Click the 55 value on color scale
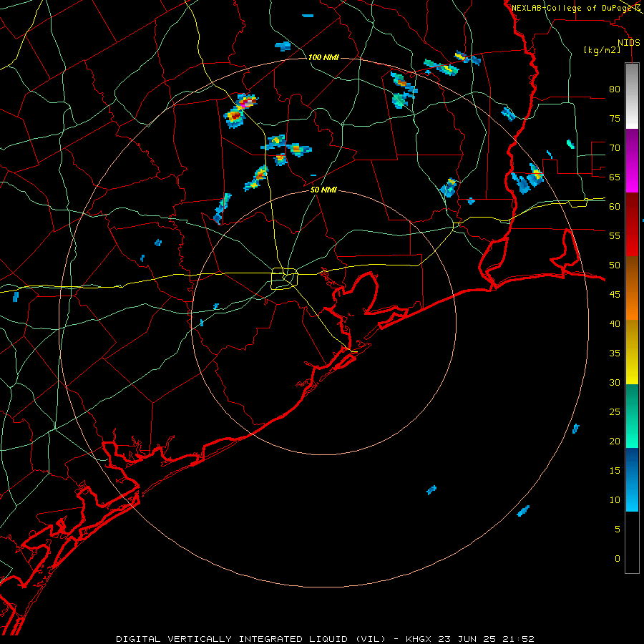644x644 pixels. tap(615, 235)
